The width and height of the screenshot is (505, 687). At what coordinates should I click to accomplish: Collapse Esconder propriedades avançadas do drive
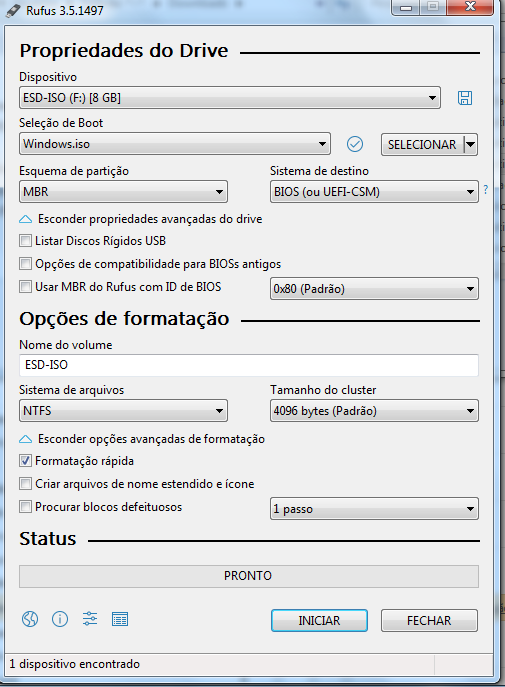click(x=141, y=219)
